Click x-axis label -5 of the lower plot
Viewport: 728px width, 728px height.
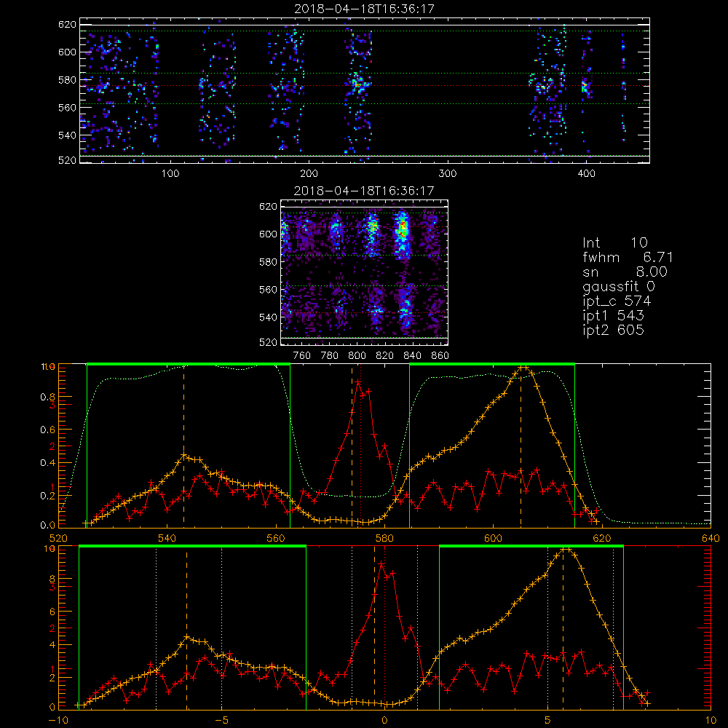(221, 721)
